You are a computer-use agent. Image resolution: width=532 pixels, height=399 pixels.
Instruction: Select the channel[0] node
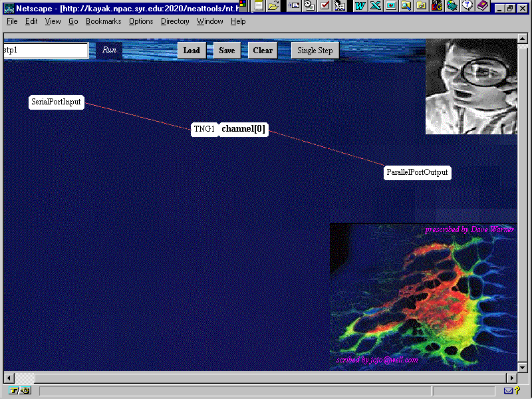243,129
